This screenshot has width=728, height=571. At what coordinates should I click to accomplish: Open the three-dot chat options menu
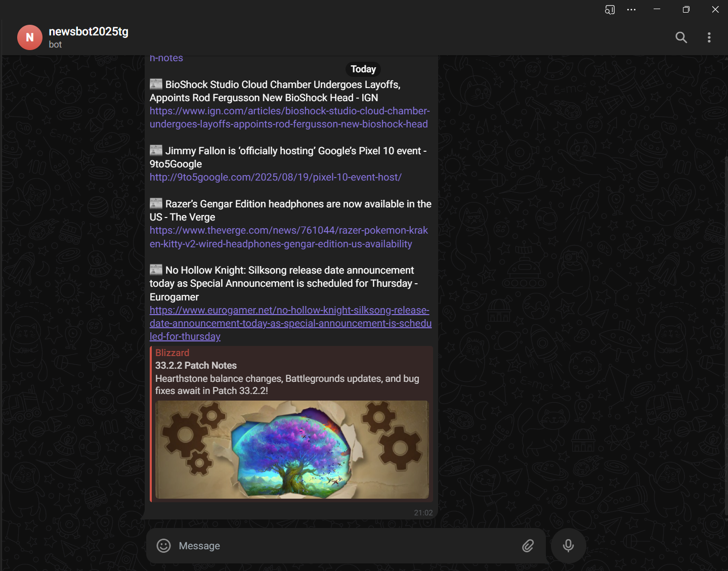pos(709,37)
